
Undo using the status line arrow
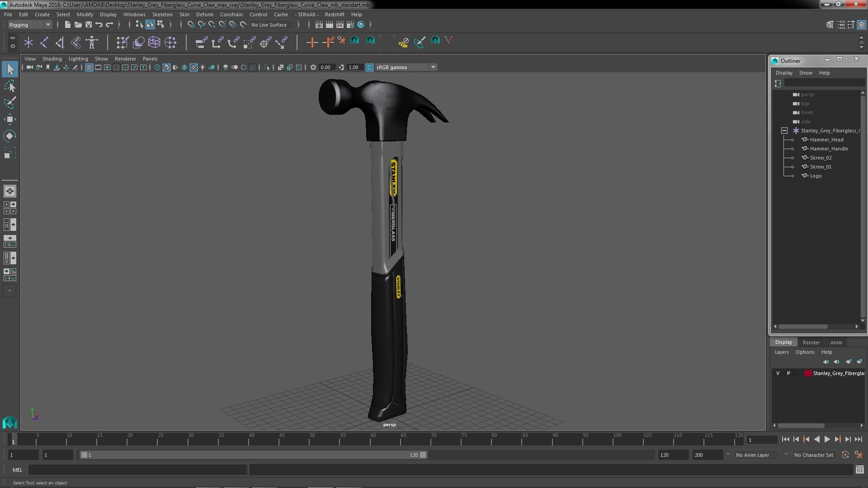[x=99, y=24]
